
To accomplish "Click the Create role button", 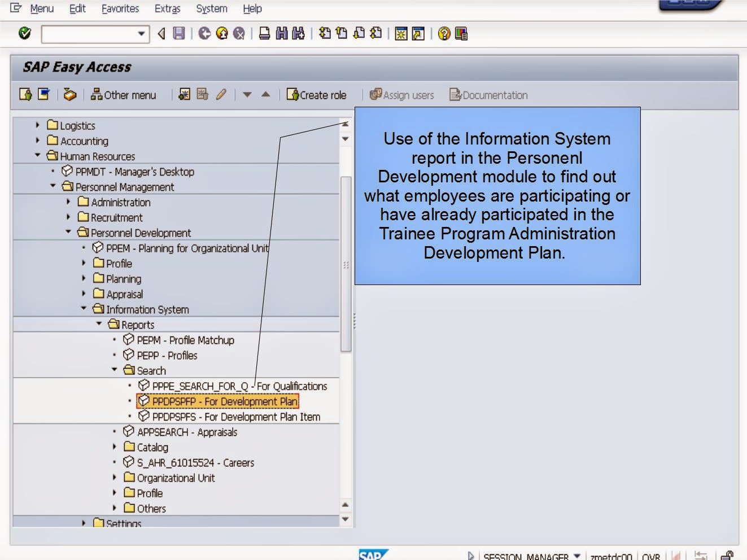I will 317,95.
